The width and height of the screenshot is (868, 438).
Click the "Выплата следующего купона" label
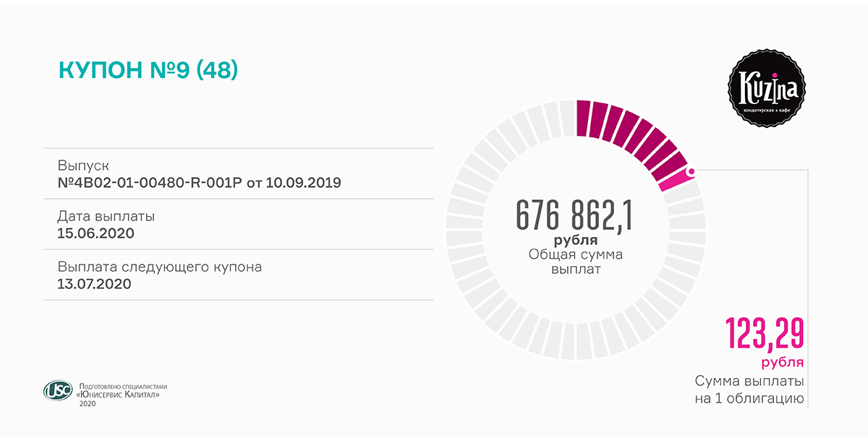coord(159,267)
